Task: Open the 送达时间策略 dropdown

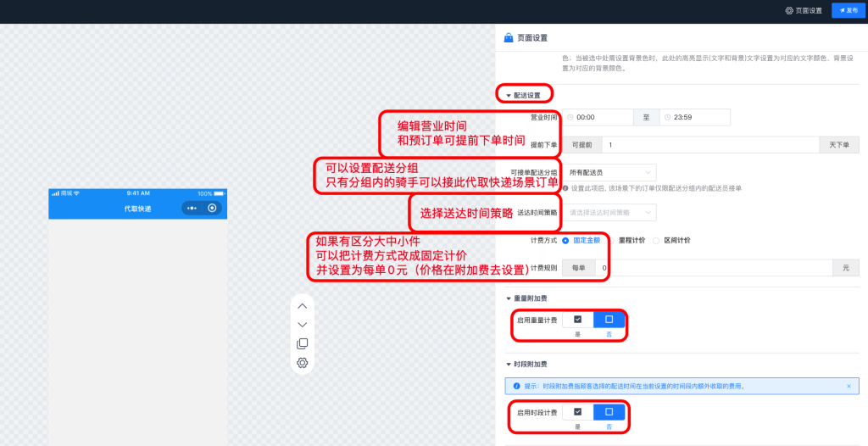Action: (609, 213)
